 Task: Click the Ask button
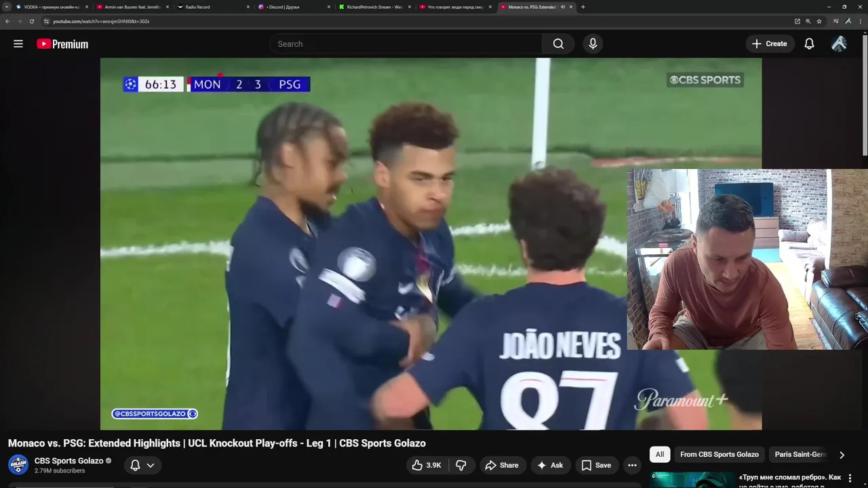point(550,465)
